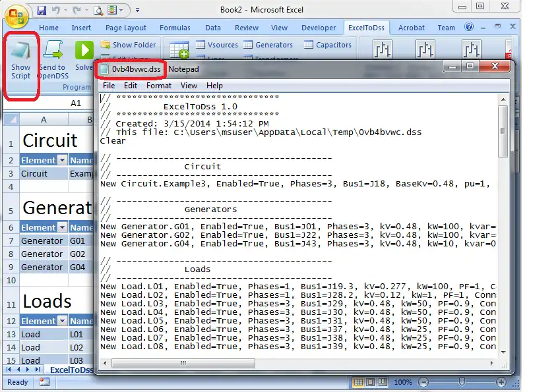The width and height of the screenshot is (558, 392).
Task: Click the green Solve play icon
Action: click(x=84, y=50)
